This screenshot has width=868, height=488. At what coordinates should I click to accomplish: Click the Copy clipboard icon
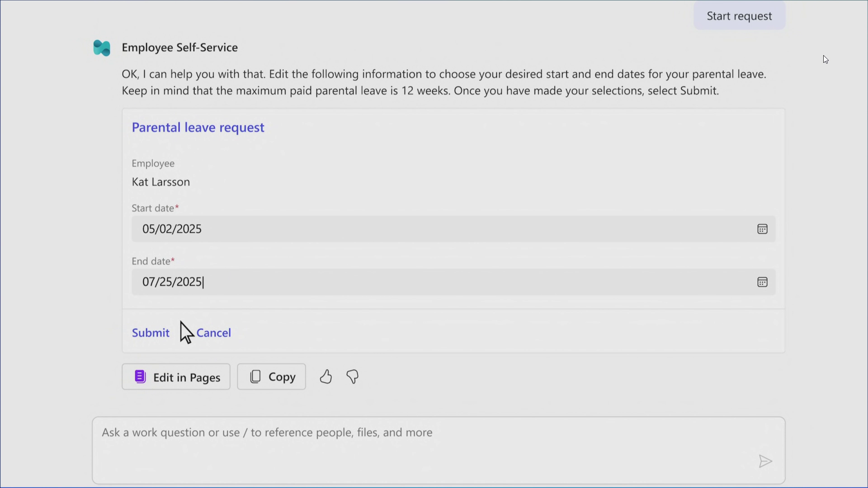(x=255, y=377)
